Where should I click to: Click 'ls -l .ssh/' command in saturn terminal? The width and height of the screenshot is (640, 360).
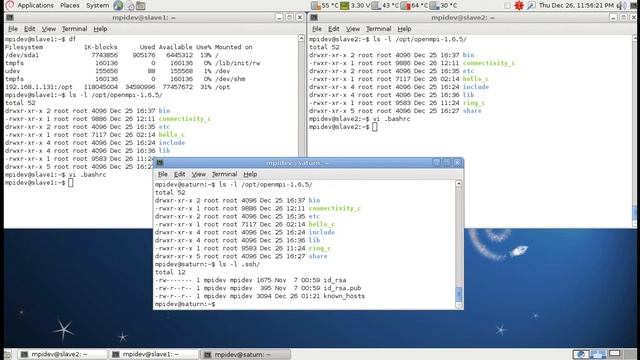(x=239, y=264)
